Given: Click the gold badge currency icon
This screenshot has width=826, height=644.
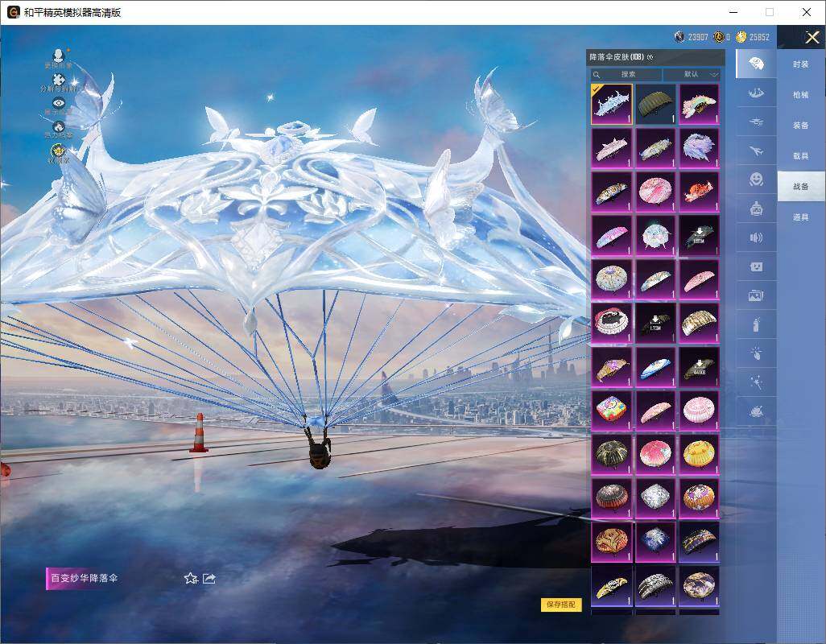Looking at the screenshot, I should point(719,36).
